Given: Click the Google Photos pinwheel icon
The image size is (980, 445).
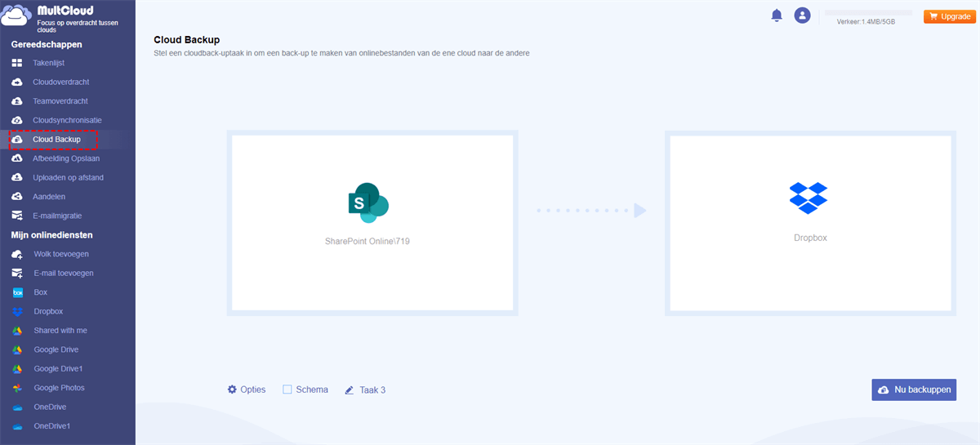Looking at the screenshot, I should 17,388.
